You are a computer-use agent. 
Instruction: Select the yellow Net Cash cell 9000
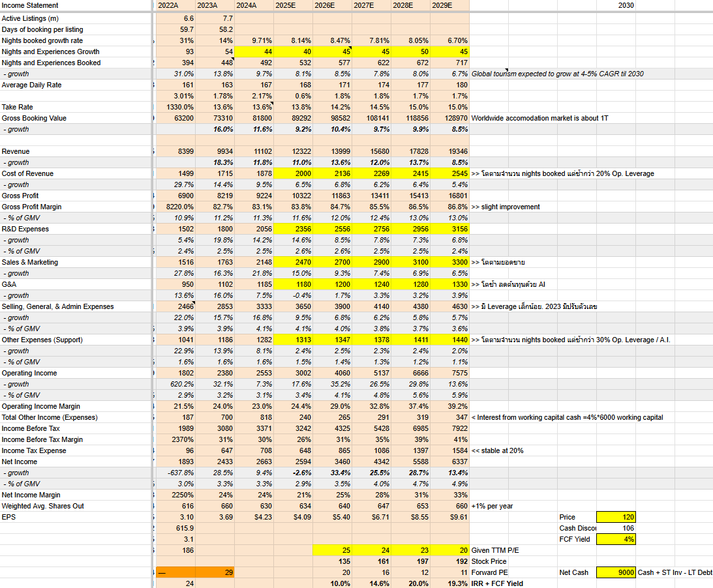pyautogui.click(x=616, y=572)
